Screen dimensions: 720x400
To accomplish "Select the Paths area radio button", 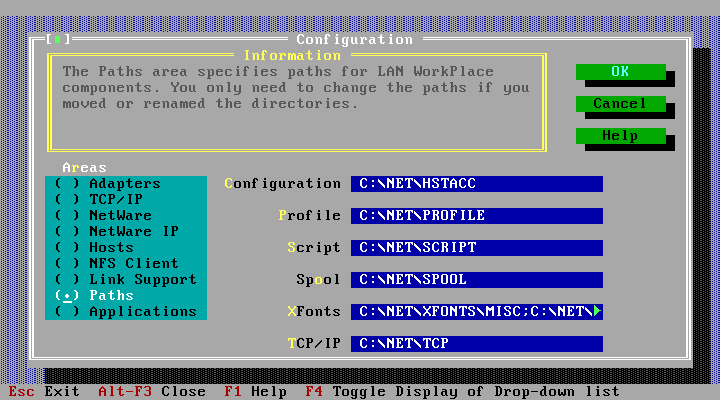I will [94, 296].
